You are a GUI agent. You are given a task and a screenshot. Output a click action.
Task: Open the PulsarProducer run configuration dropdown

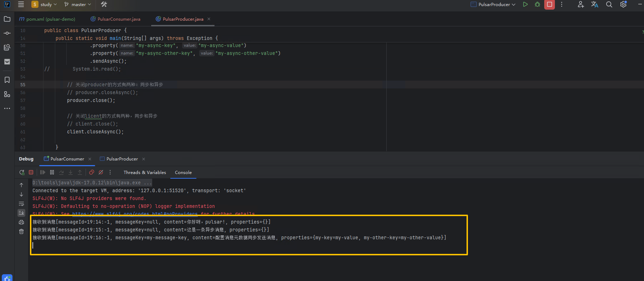pos(493,4)
